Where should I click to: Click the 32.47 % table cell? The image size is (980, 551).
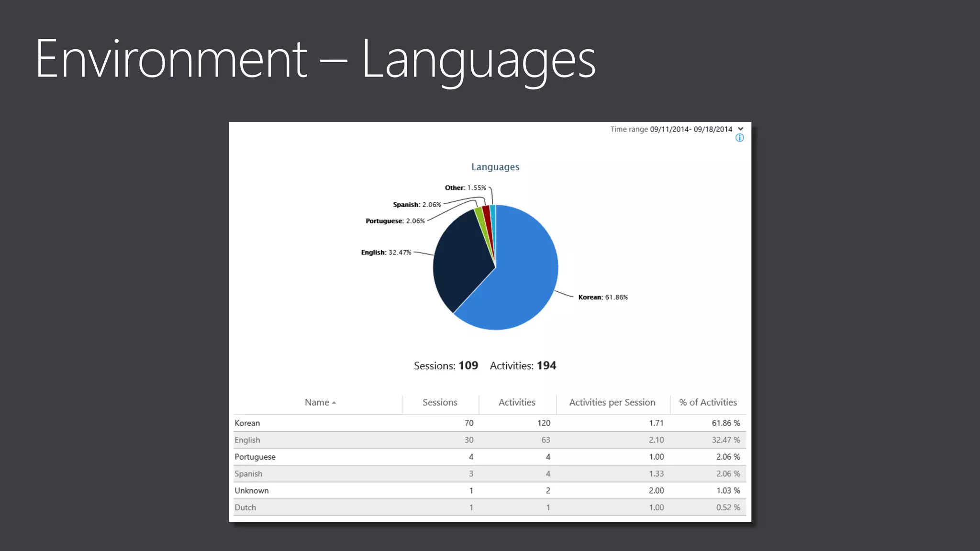(x=725, y=440)
